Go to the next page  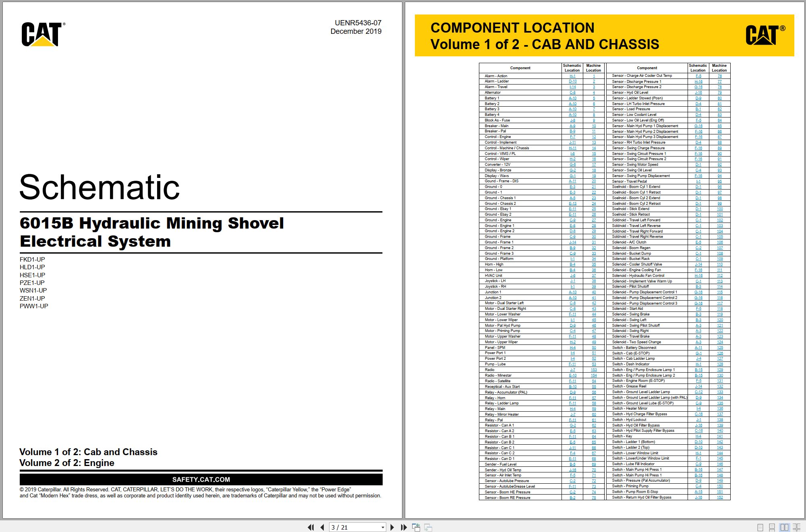point(392,527)
